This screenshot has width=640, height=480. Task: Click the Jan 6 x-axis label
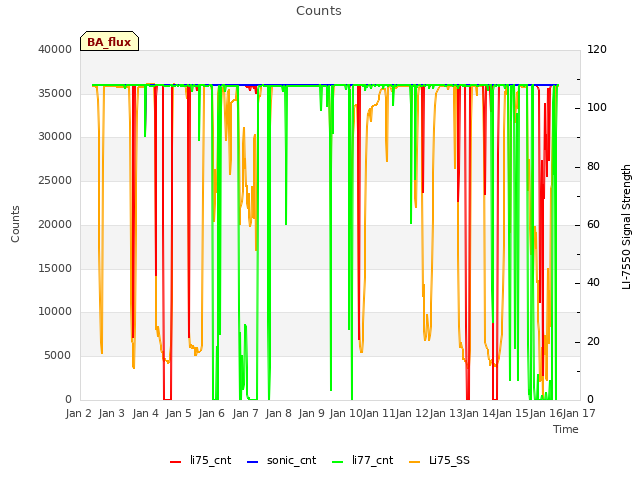[x=211, y=413]
